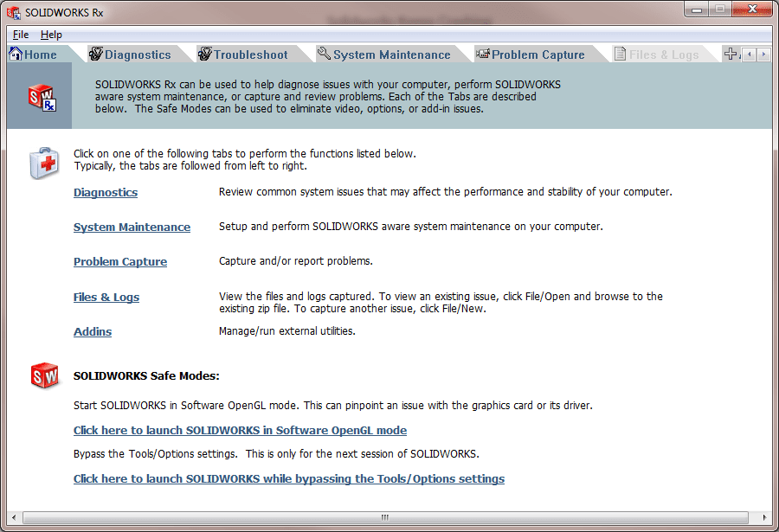The image size is (779, 532).
Task: Launch SOLIDWORKS in Software OpenGL mode
Action: coord(240,431)
